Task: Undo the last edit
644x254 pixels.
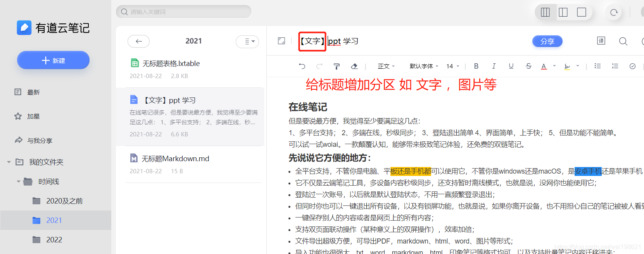Action: click(x=302, y=66)
